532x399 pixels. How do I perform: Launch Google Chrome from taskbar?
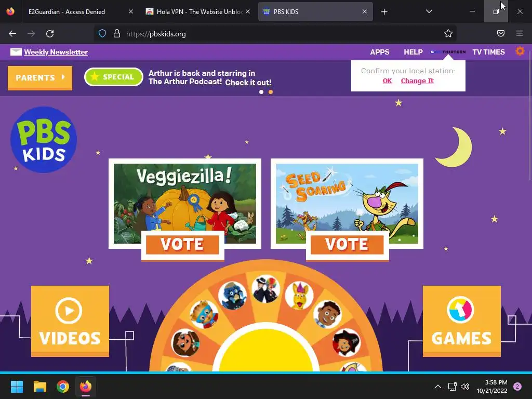[63, 387]
